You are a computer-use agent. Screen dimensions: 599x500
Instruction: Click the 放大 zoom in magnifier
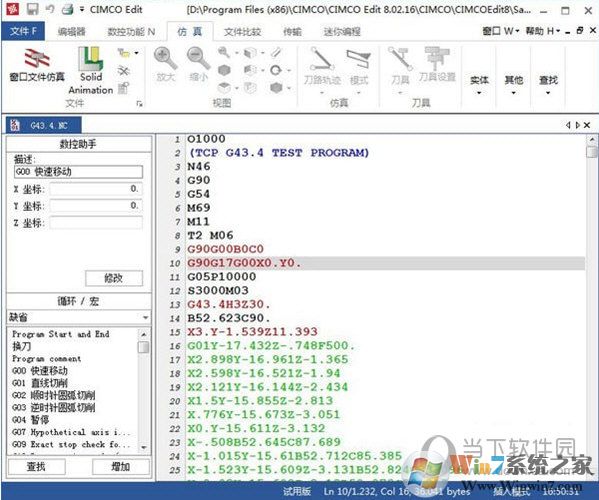pos(165,64)
